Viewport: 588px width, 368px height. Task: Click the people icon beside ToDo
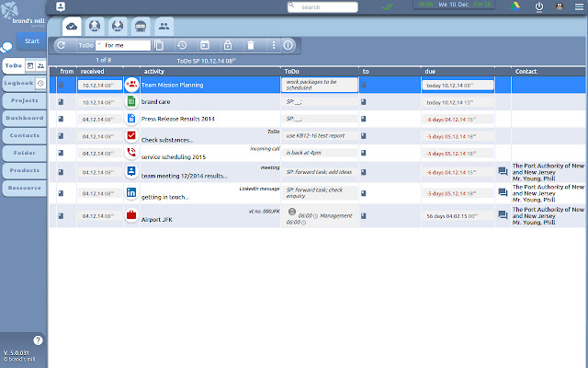40,65
